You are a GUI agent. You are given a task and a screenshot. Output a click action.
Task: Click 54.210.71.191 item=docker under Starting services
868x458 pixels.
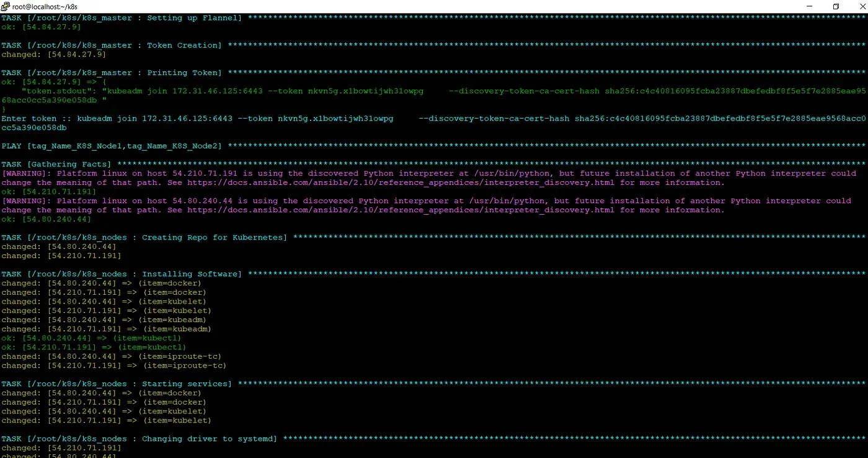click(x=104, y=402)
